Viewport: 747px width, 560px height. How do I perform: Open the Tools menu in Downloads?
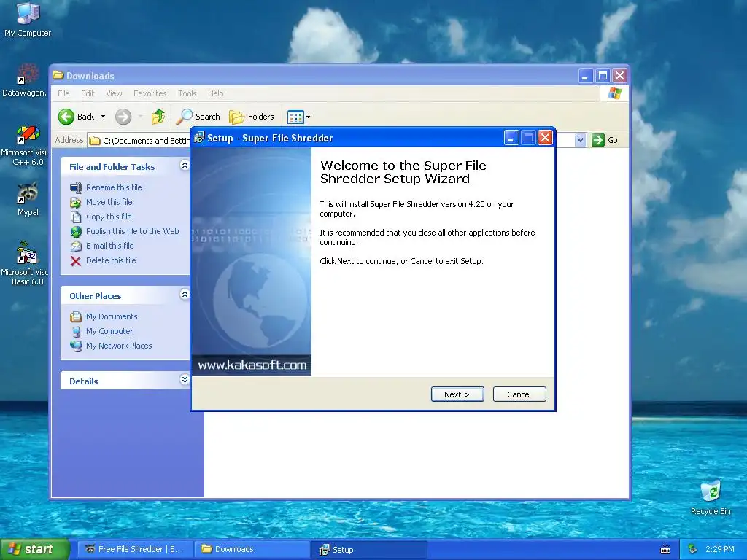[187, 93]
